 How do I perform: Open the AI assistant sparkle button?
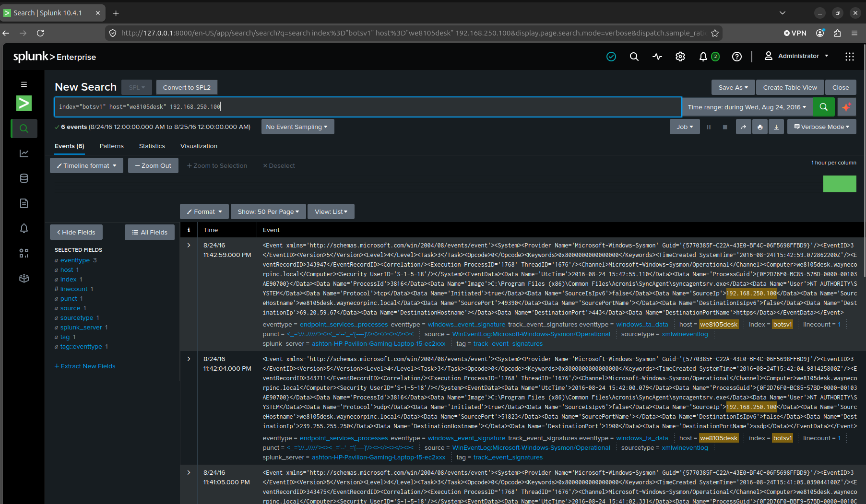pyautogui.click(x=847, y=107)
